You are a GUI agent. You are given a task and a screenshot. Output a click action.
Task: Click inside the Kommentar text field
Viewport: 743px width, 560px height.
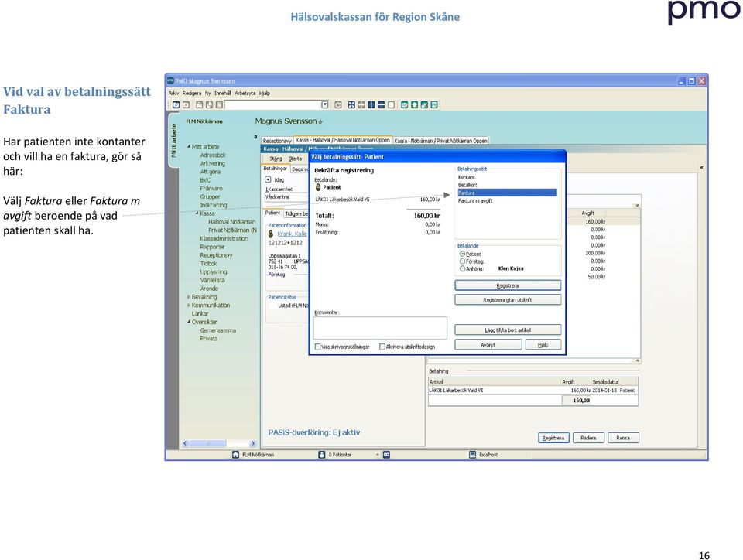pos(380,328)
